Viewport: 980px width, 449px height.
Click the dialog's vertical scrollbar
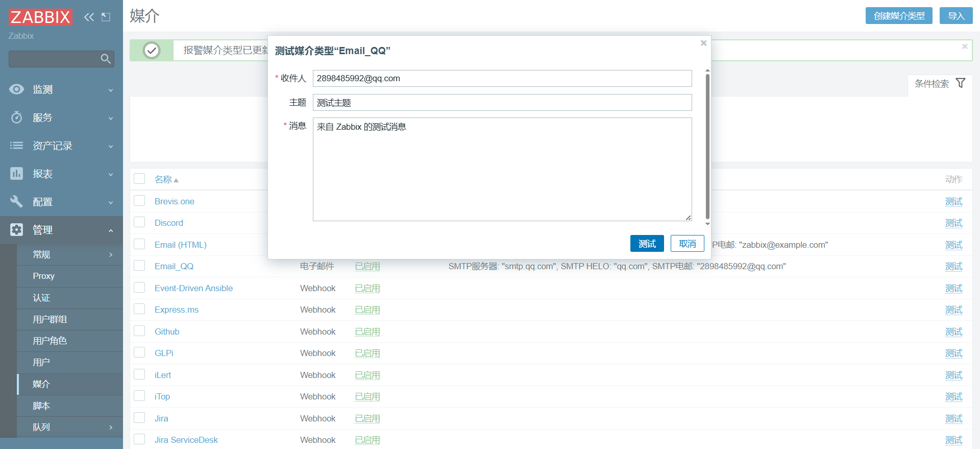(x=707, y=146)
